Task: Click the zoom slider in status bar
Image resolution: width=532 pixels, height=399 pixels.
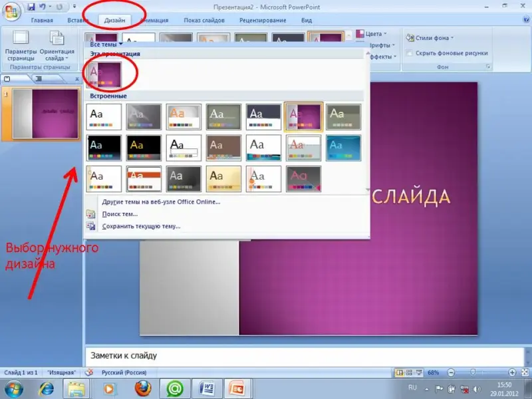Action: pos(473,372)
